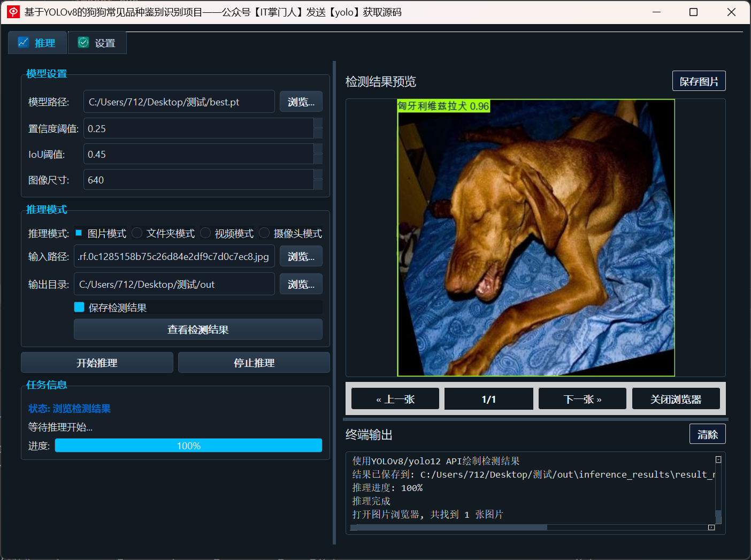This screenshot has height=560, width=751.
Task: Increase 图像尺寸 with the up stepper
Action: (318, 174)
